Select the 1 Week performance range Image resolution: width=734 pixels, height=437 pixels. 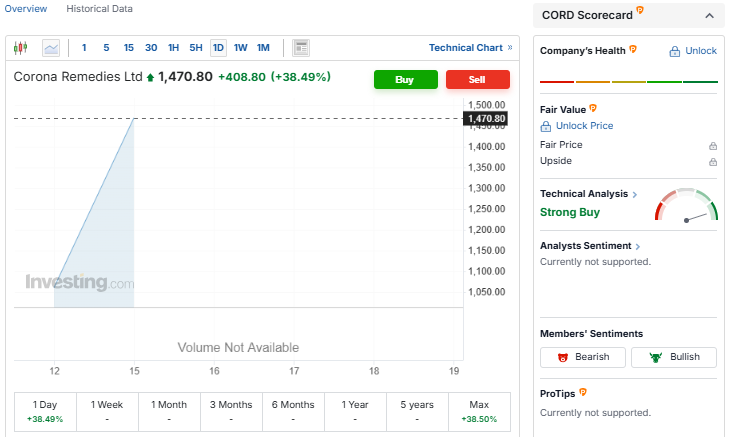coord(107,411)
